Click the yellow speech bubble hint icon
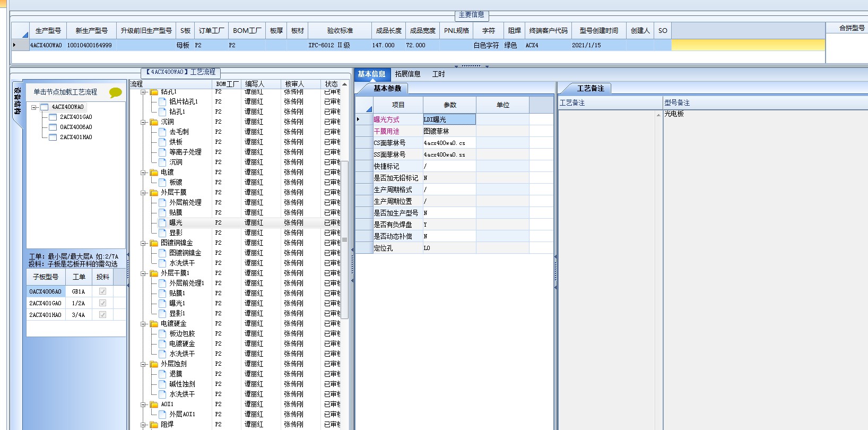Viewport: 868px width, 430px height. pos(115,93)
